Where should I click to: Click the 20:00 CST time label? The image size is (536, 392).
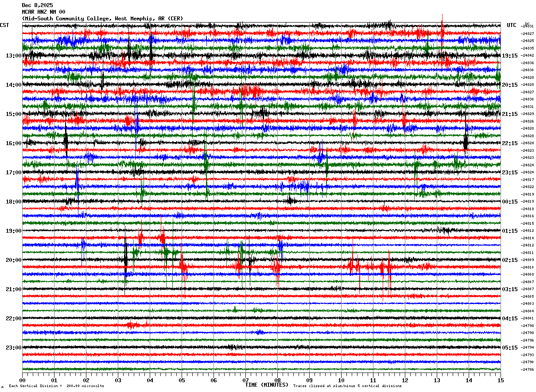[x=14, y=260]
